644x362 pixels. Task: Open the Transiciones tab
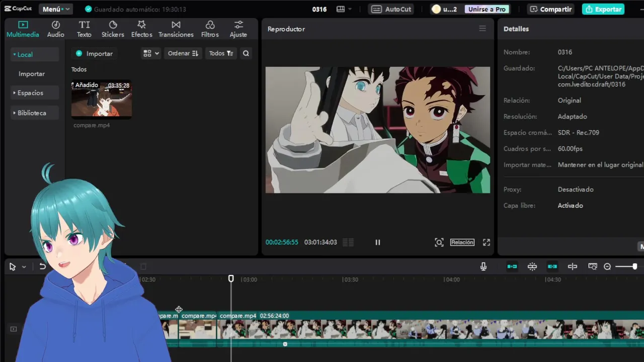pyautogui.click(x=176, y=29)
